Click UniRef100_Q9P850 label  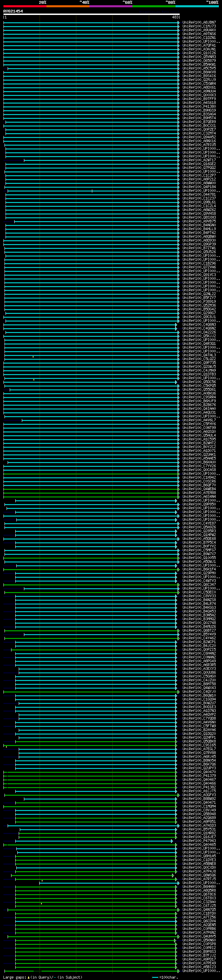[x=199, y=504]
